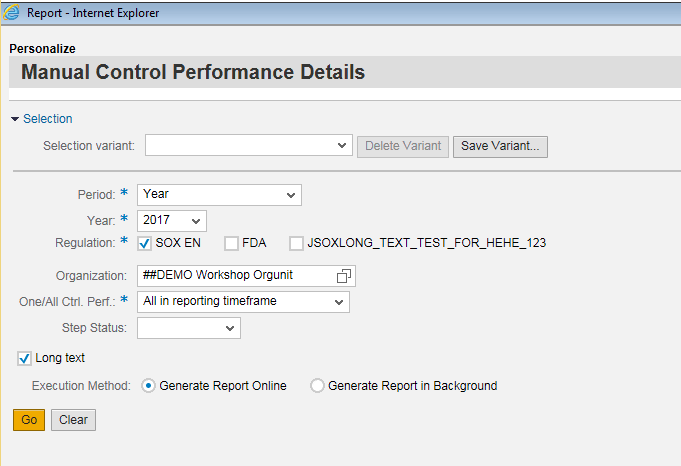Open the Year dropdown showing 2017

click(172, 221)
